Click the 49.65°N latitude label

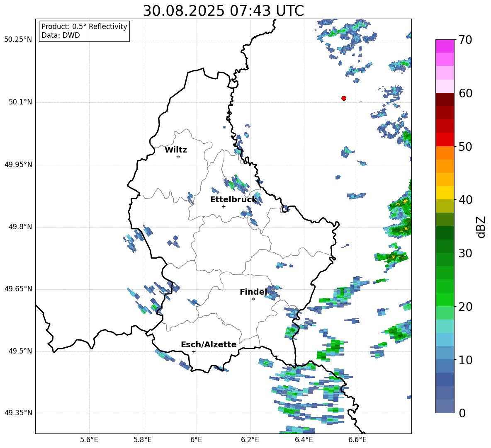click(x=18, y=289)
